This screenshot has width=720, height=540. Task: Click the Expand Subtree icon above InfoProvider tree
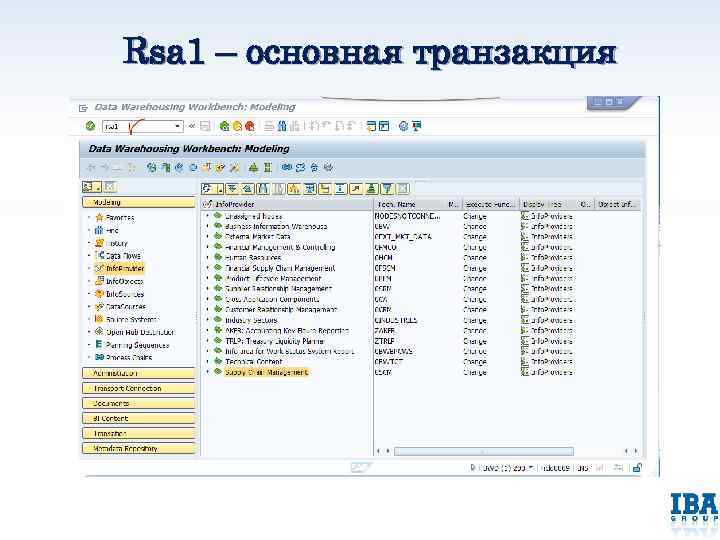[x=232, y=188]
